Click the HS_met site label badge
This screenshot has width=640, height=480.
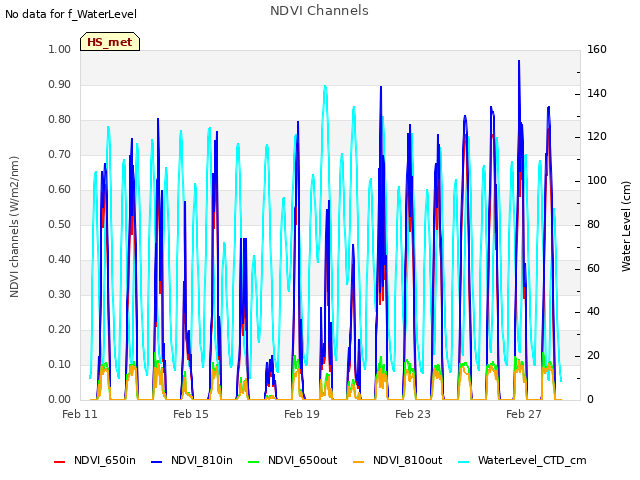click(110, 42)
